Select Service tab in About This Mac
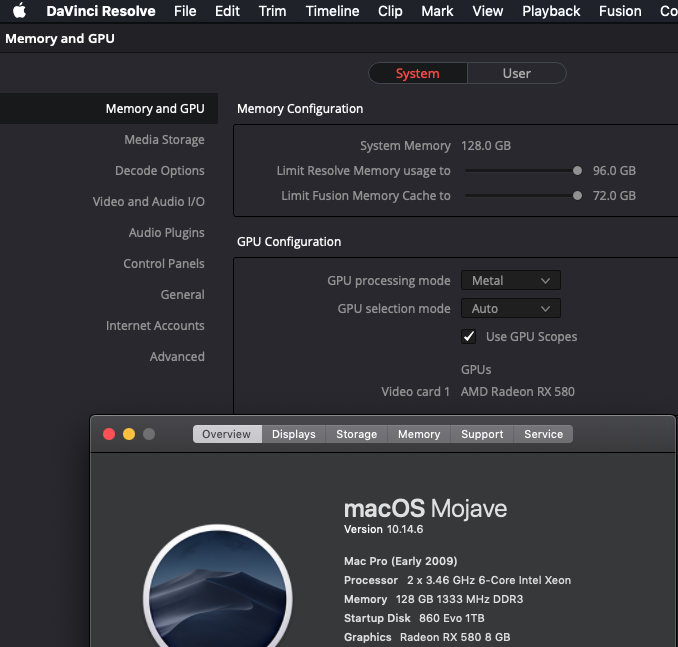 click(x=544, y=434)
